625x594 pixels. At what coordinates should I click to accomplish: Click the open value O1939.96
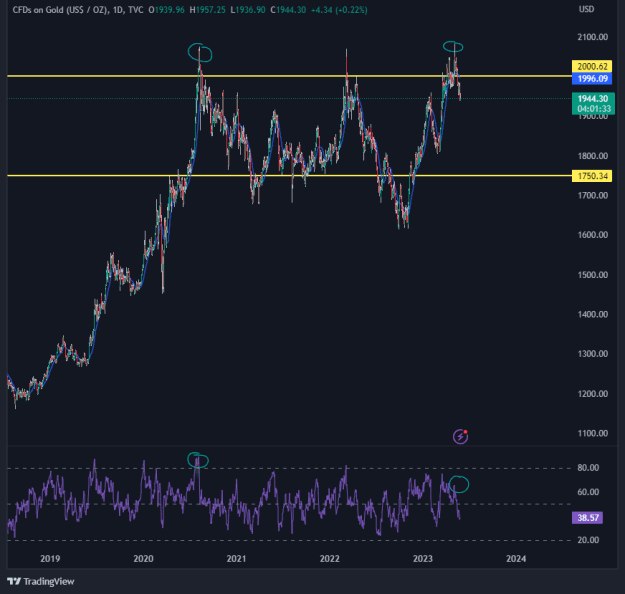click(x=166, y=10)
